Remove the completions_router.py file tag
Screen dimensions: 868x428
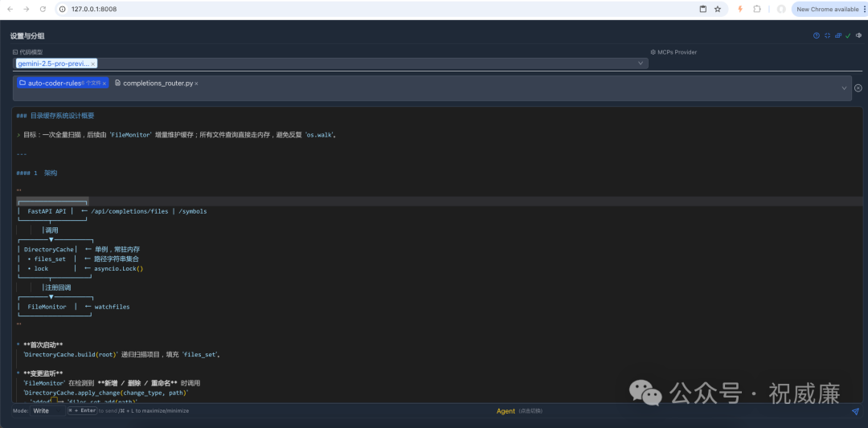pos(197,84)
